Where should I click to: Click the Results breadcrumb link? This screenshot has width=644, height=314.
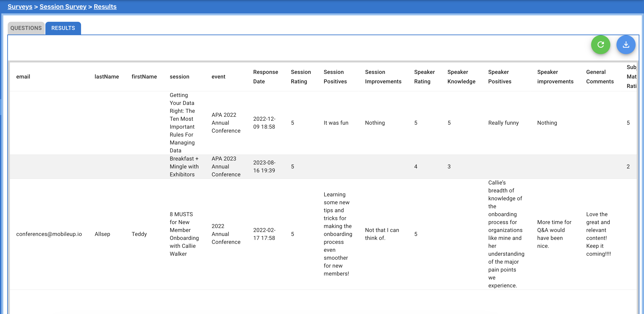pos(105,7)
